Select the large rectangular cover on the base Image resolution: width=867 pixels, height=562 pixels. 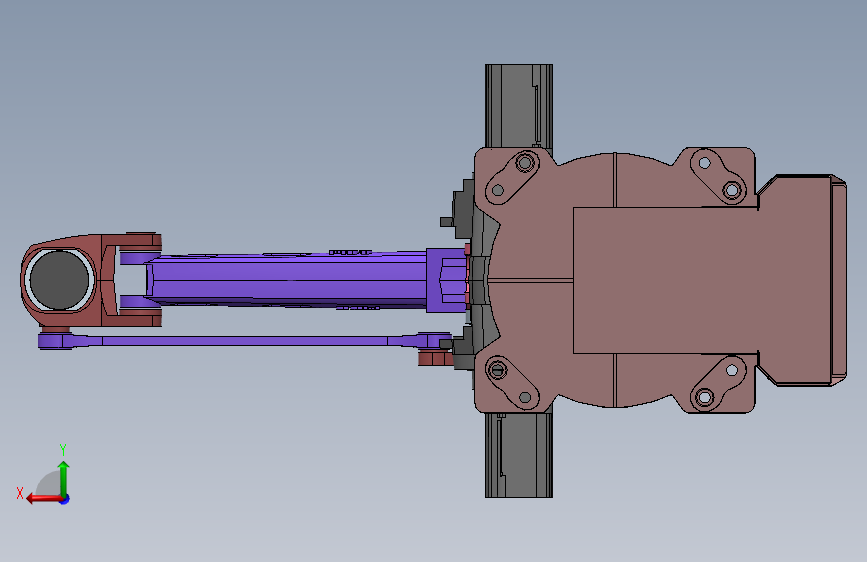point(666,280)
